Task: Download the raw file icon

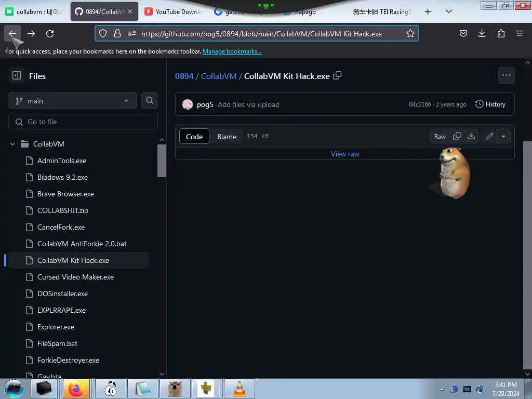Action: click(471, 137)
